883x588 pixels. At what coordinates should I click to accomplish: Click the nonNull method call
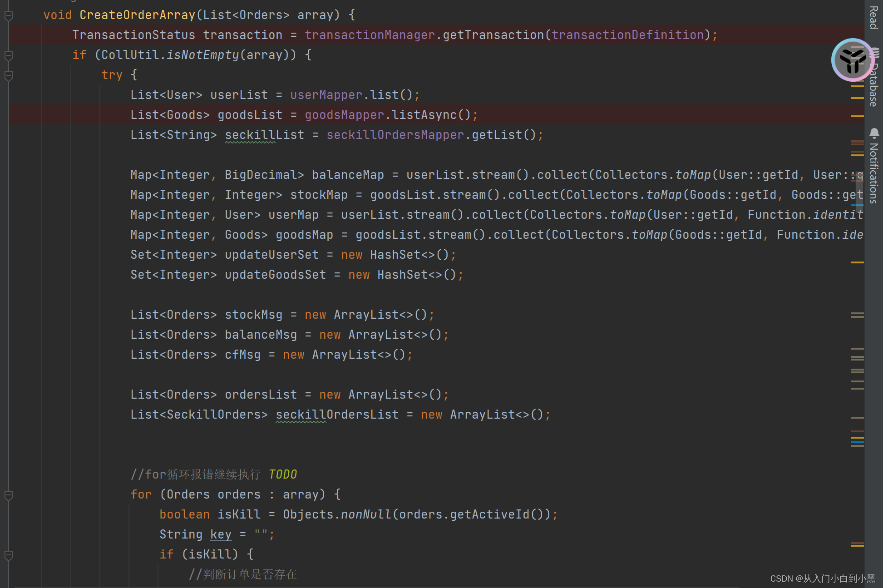[x=366, y=514]
